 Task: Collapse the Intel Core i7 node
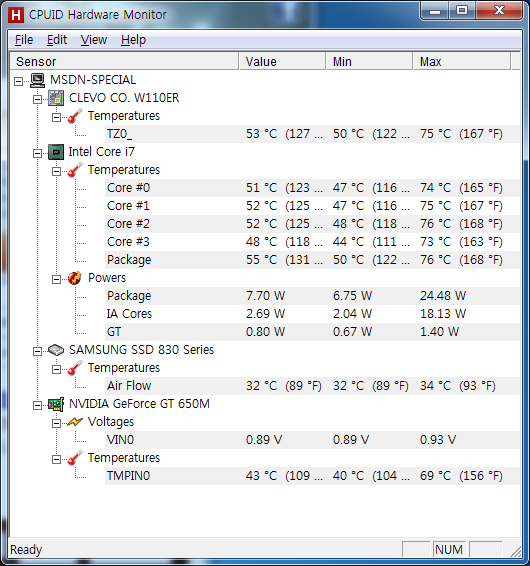[38, 153]
